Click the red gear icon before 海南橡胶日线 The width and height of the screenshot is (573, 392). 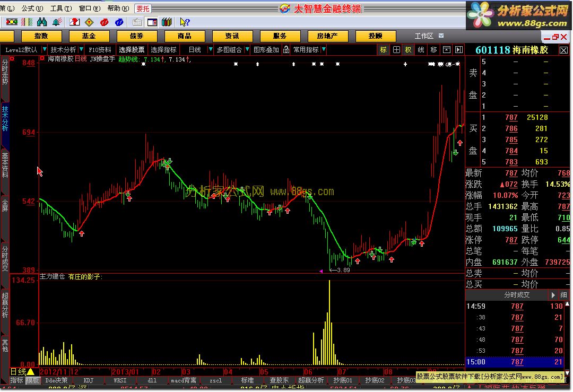pyautogui.click(x=42, y=58)
